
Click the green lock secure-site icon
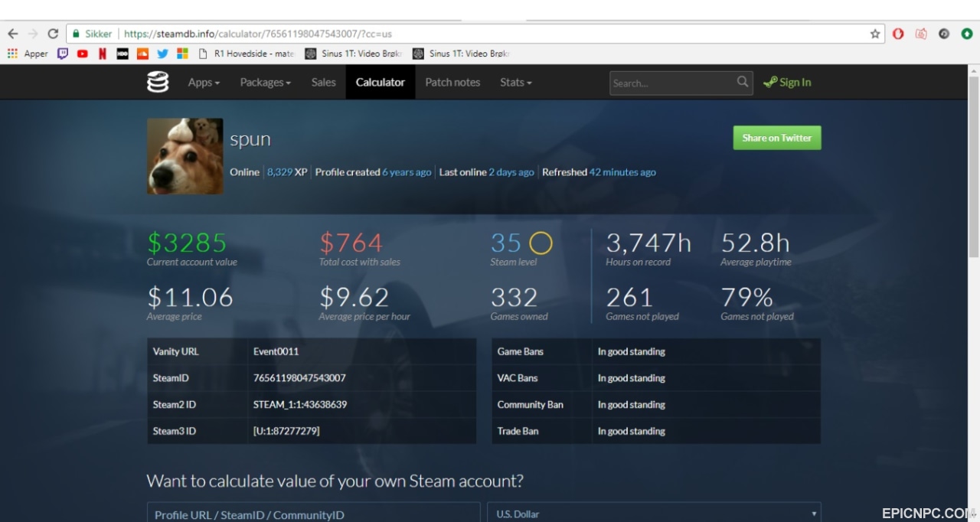[75, 34]
